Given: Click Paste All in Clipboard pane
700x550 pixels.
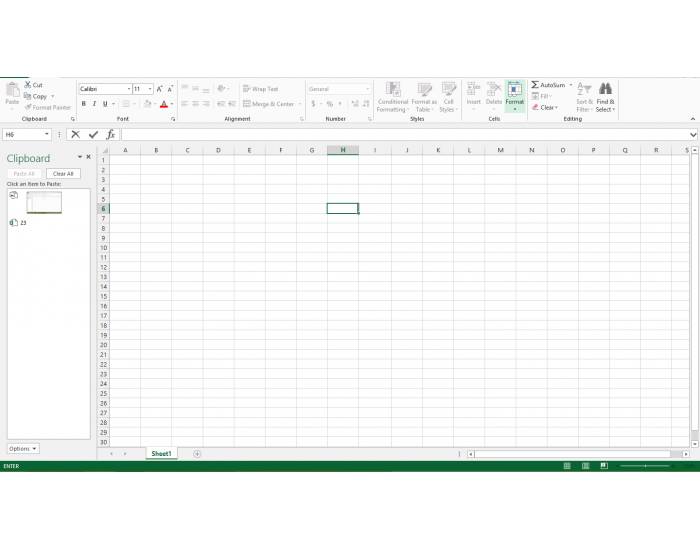Looking at the screenshot, I should pyautogui.click(x=24, y=174).
